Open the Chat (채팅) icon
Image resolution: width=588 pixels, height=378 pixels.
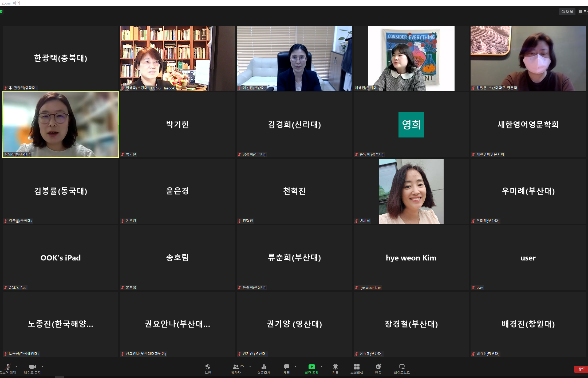click(x=286, y=367)
